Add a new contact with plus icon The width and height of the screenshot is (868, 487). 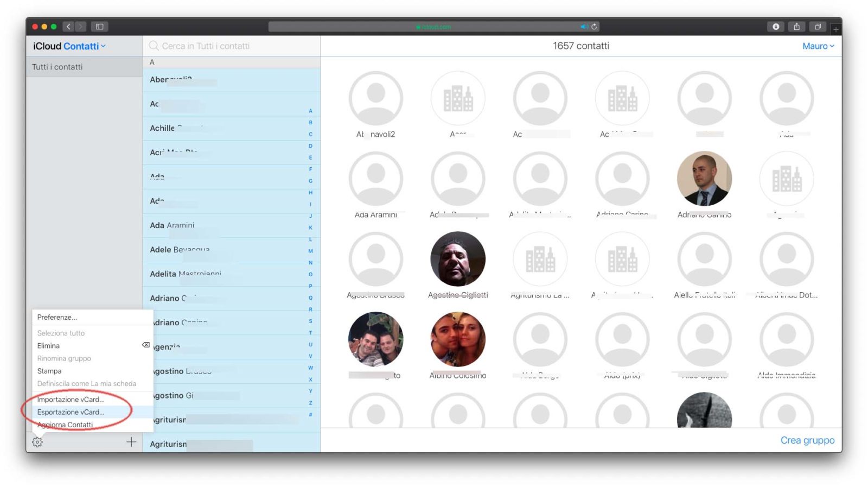(131, 442)
